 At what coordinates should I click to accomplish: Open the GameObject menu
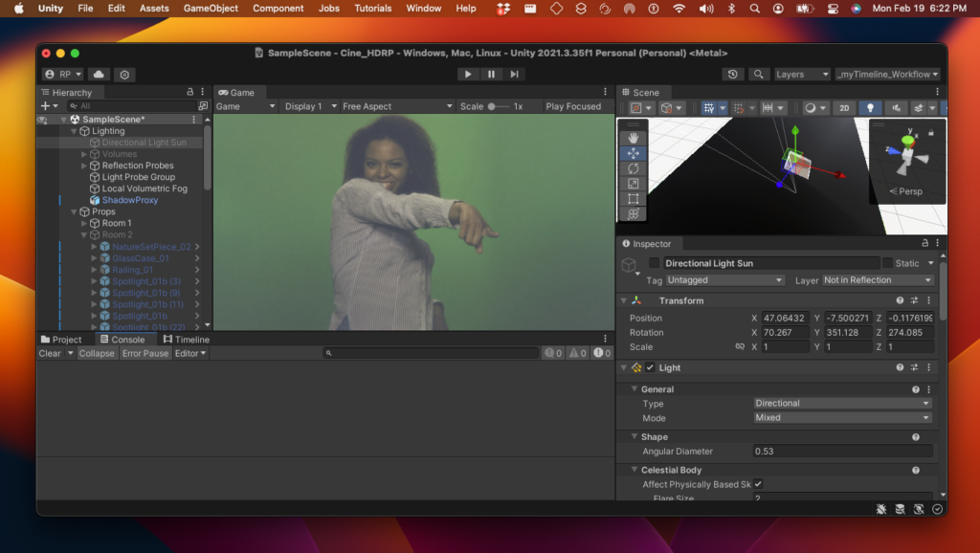[x=210, y=9]
